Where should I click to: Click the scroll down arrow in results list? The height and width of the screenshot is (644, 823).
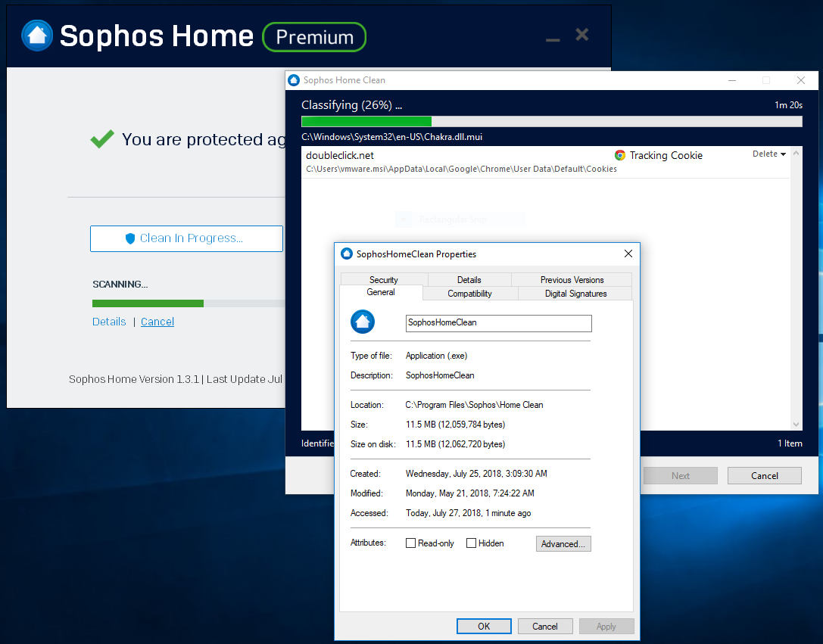(x=797, y=425)
